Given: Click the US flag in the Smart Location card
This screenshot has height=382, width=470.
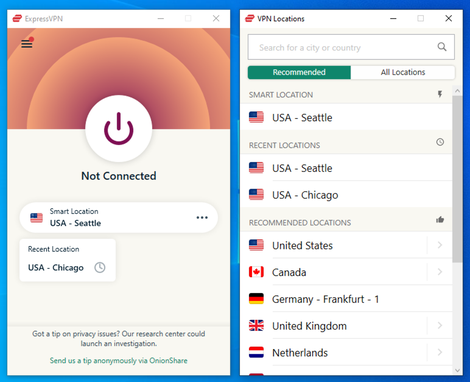Looking at the screenshot, I should click(36, 218).
